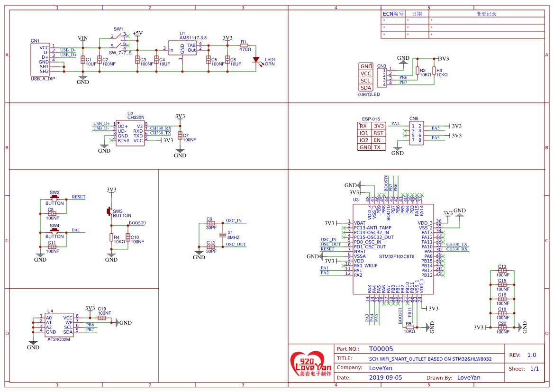This screenshot has height=392, width=554.
Task: Click the 0.96'OLED pin legend block
Action: pyautogui.click(x=366, y=77)
